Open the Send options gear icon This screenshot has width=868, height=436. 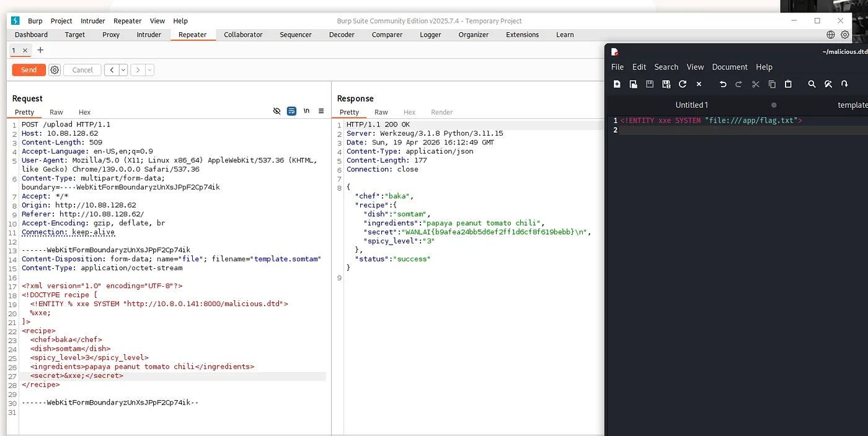click(x=55, y=70)
